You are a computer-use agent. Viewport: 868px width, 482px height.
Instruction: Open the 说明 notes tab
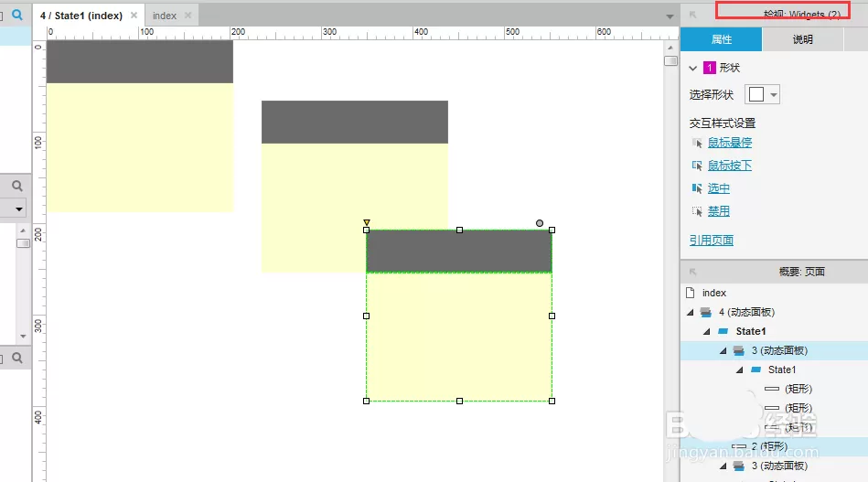pyautogui.click(x=803, y=39)
